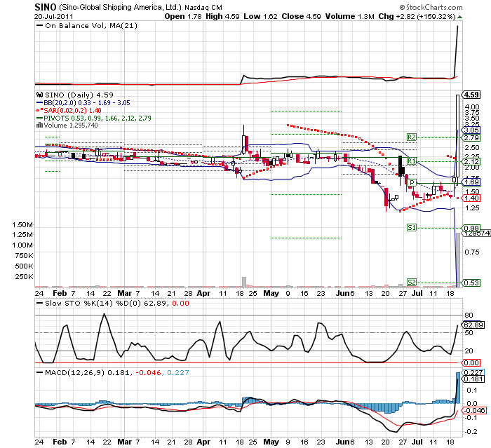Click the tall grey July 20 volume bar
The width and height of the screenshot is (491, 448).
point(458,260)
